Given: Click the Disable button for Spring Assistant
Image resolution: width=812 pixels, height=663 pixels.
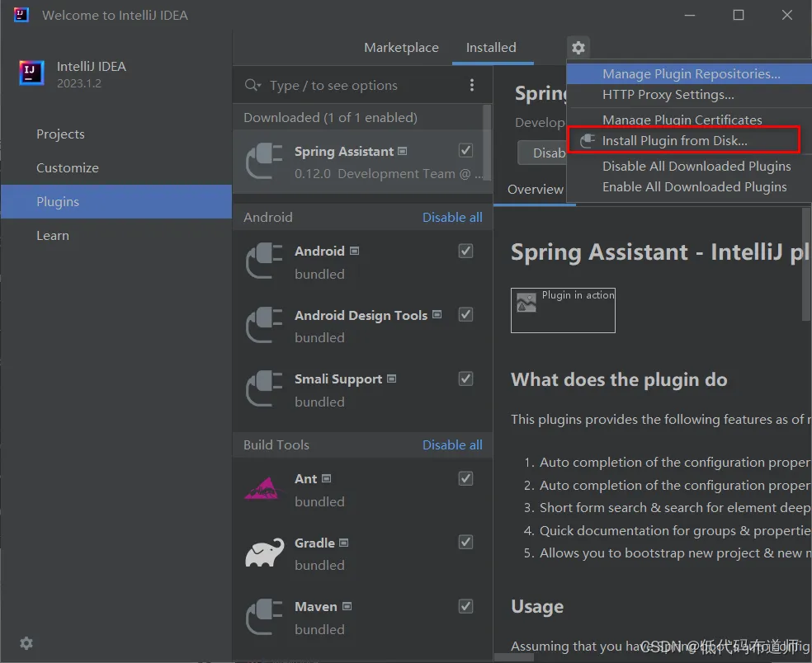Looking at the screenshot, I should pos(542,153).
